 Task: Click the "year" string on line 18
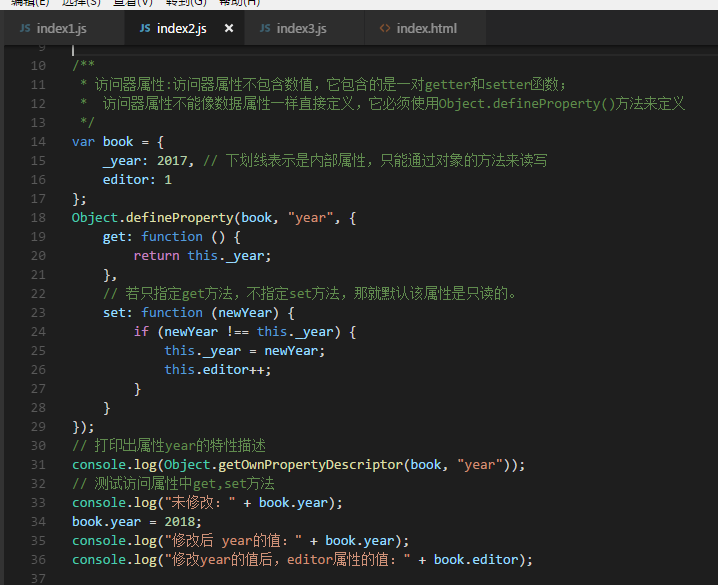tap(310, 218)
